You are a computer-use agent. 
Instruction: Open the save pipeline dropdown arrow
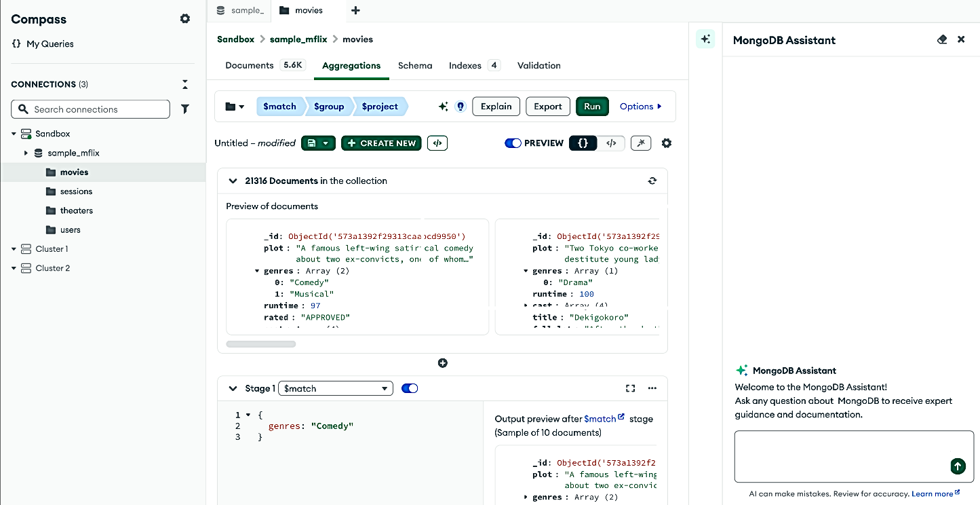tap(327, 143)
